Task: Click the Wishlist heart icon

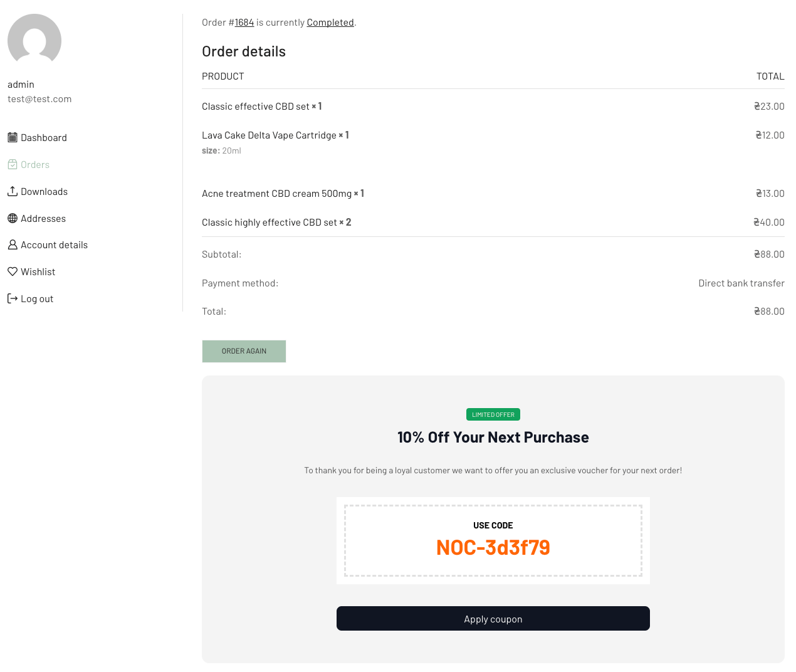Action: (x=13, y=271)
